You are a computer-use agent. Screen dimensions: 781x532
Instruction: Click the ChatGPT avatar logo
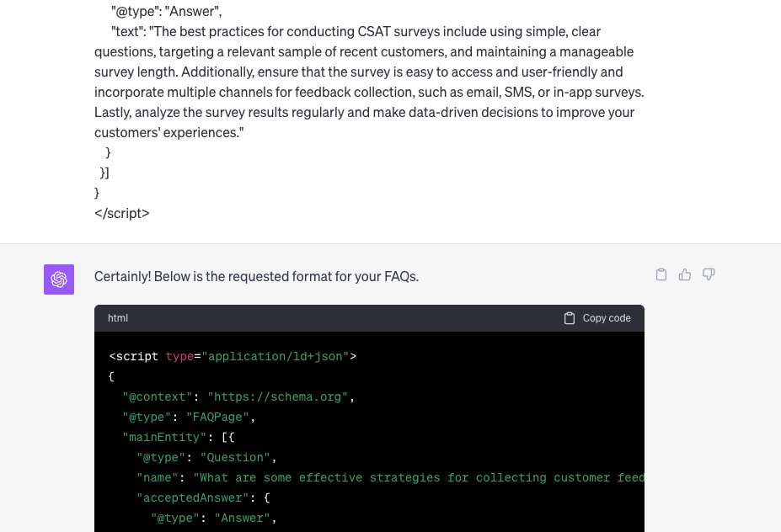(x=59, y=279)
